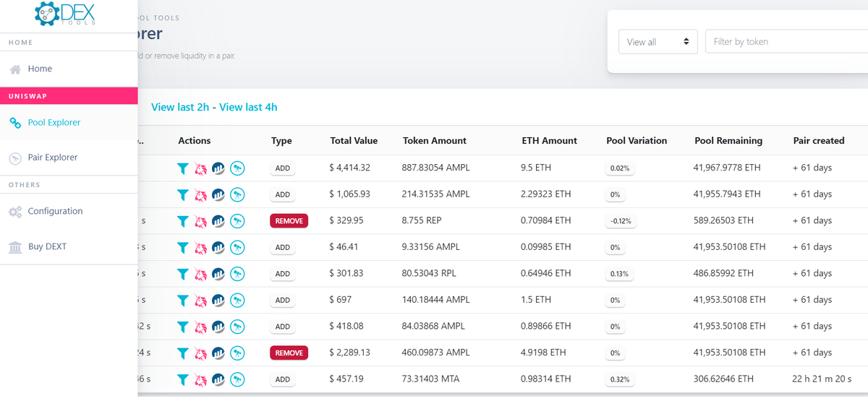Filter icon in the $ 46.41 row
The image size is (868, 414).
(183, 247)
